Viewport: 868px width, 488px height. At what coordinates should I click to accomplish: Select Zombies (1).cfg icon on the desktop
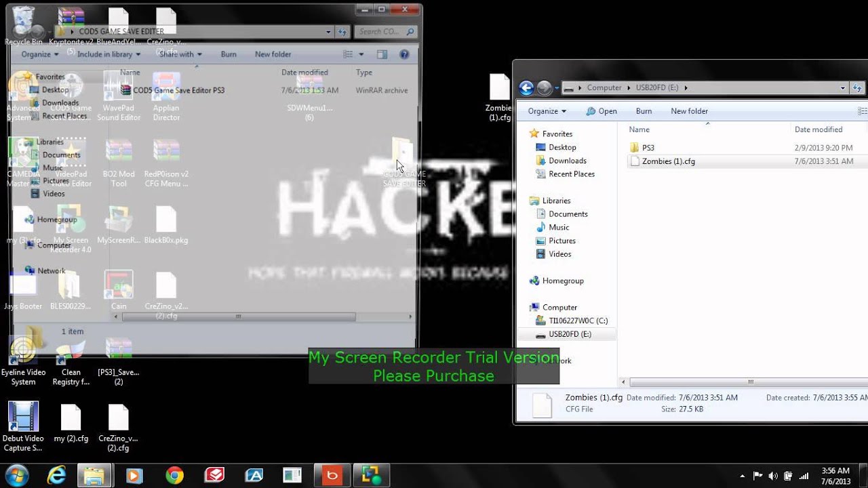[x=499, y=98]
